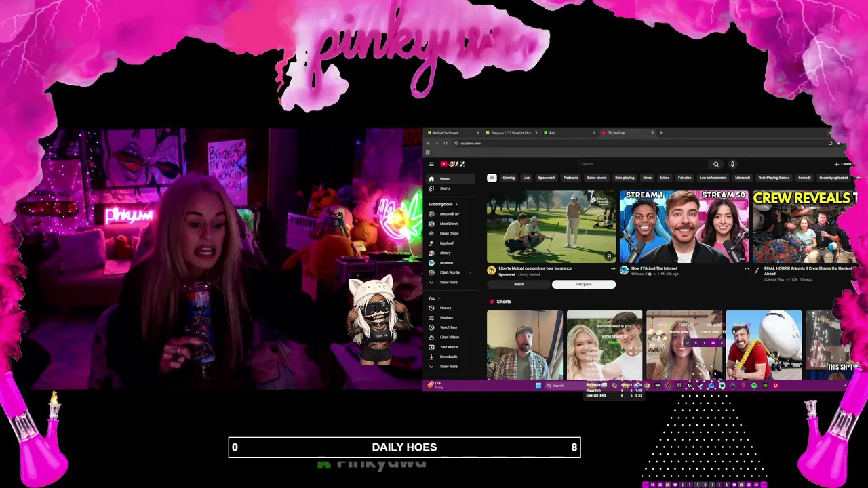Select the Game shows filter chip

(x=597, y=178)
